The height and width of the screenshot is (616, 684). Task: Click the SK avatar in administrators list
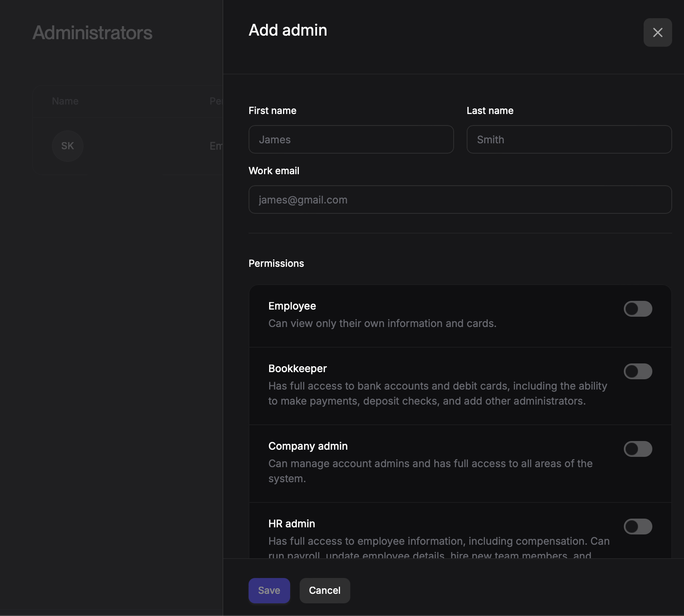coord(68,146)
